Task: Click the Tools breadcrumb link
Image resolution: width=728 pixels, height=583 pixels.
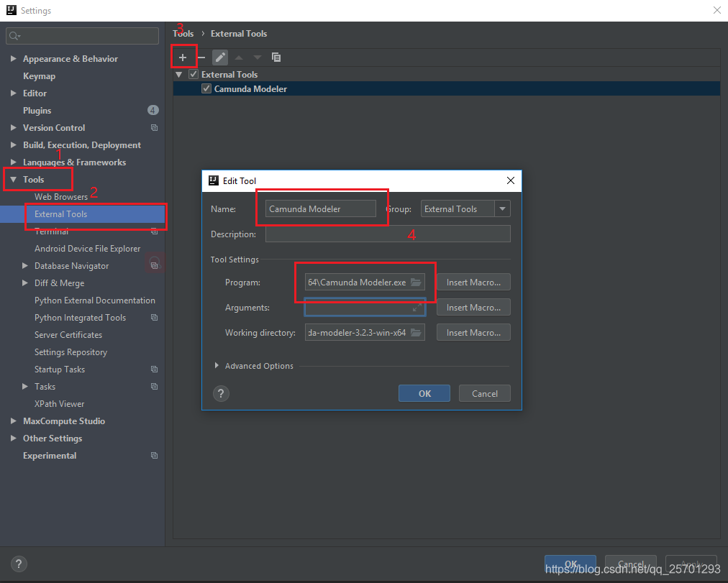Action: (x=183, y=33)
